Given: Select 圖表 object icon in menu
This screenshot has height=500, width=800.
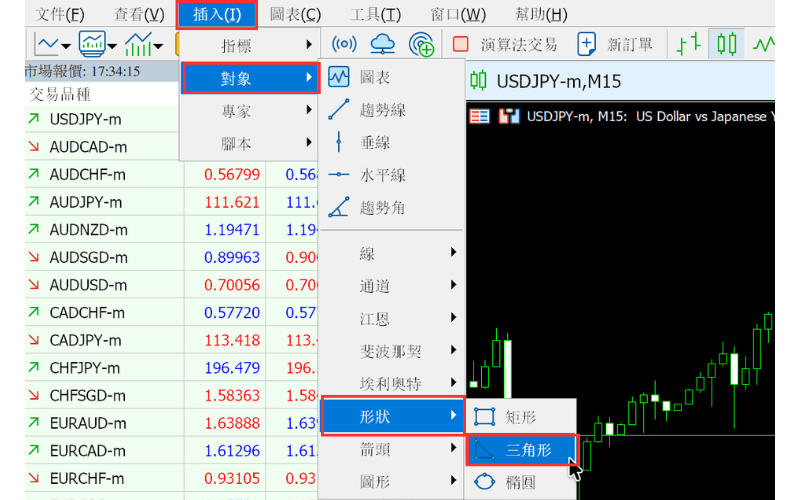Looking at the screenshot, I should pyautogui.click(x=339, y=78).
